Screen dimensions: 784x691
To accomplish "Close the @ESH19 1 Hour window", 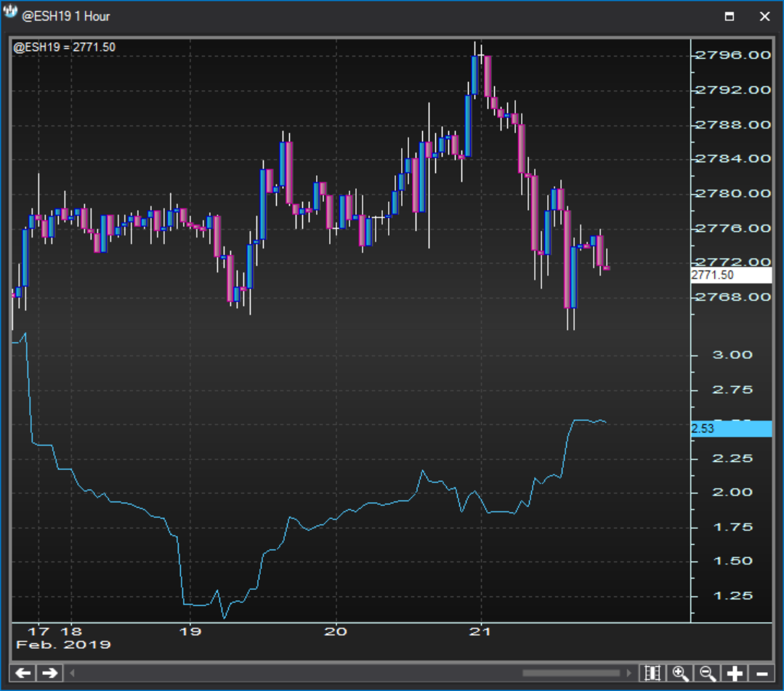I will (x=764, y=16).
